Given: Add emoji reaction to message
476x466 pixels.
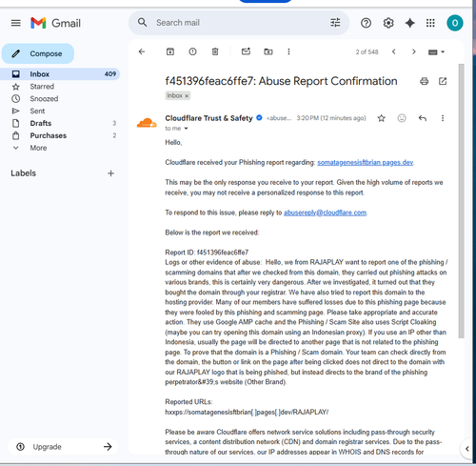Looking at the screenshot, I should (402, 118).
